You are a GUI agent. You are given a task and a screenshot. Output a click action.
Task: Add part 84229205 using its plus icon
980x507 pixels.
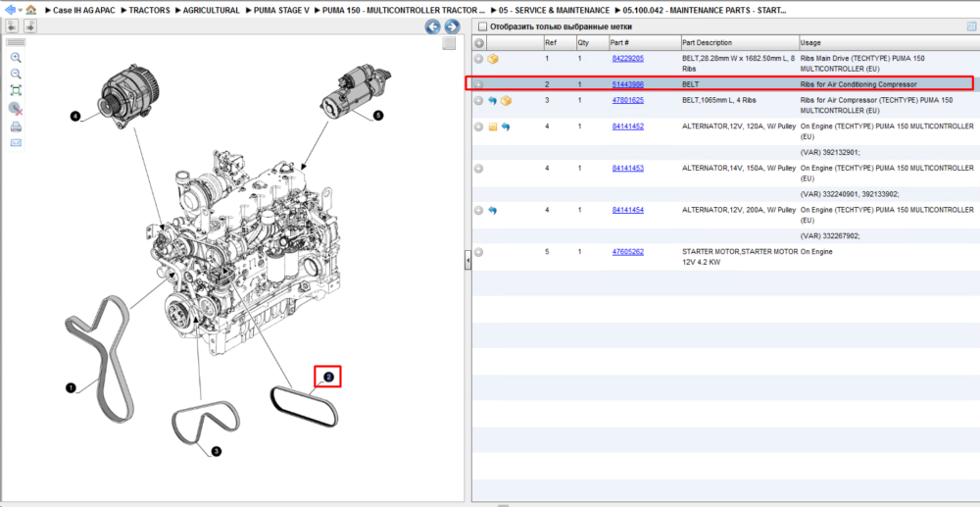pyautogui.click(x=479, y=59)
